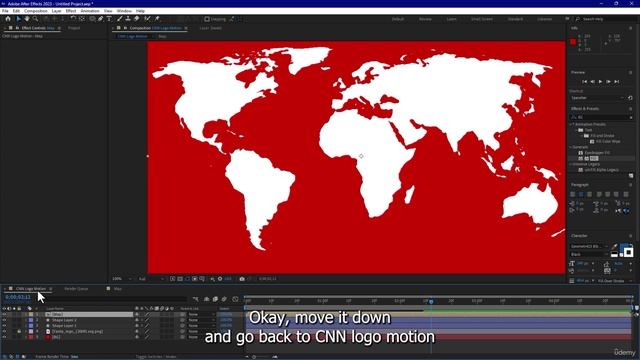This screenshot has height=360, width=640.
Task: Hide Shape Layer 1 with its eye icon
Action: [x=4, y=326]
